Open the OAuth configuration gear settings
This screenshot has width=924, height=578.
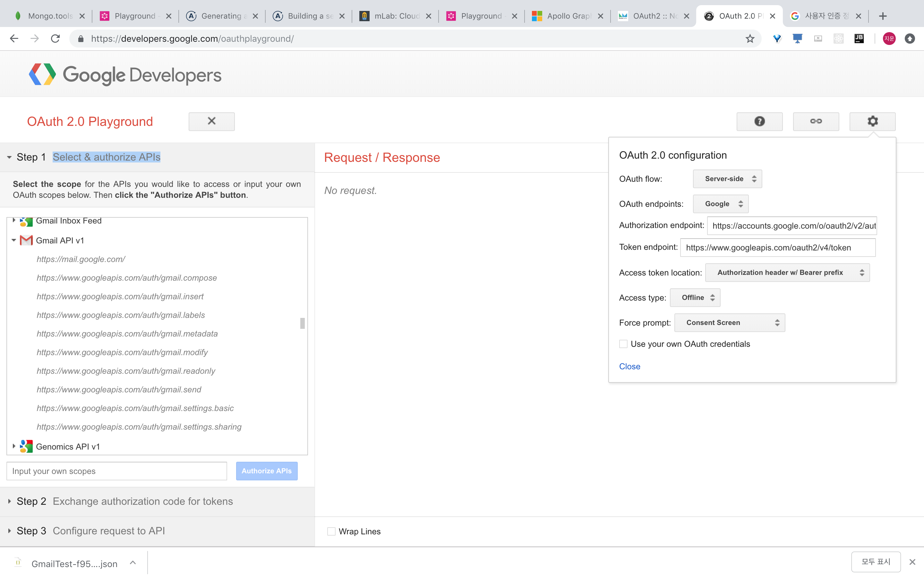(x=872, y=121)
